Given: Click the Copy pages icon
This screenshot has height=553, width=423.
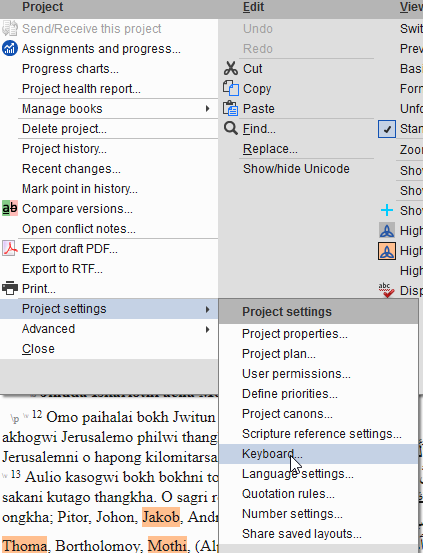Looking at the screenshot, I should pyautogui.click(x=231, y=89).
